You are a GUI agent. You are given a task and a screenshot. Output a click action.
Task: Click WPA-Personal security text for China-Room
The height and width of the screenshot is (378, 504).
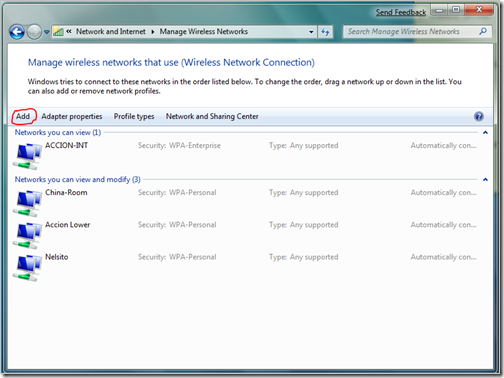coord(193,193)
